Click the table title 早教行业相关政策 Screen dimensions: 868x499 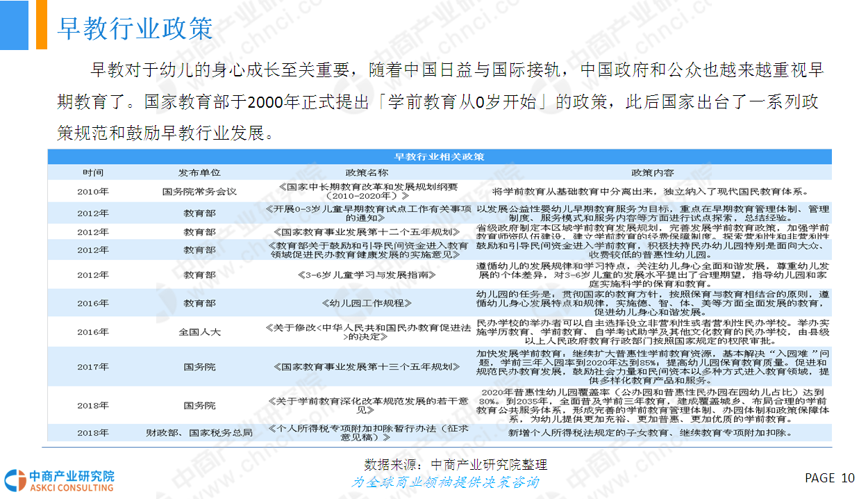pyautogui.click(x=440, y=156)
